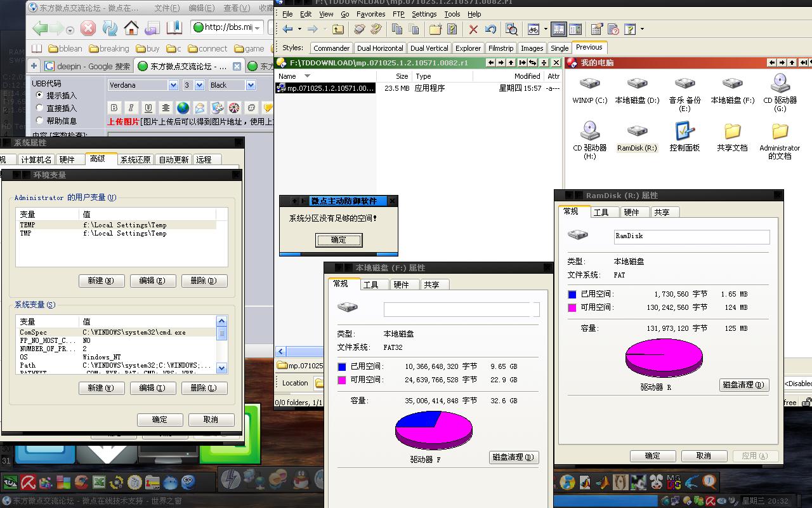Click 磁盘清理 in RamDisk properties
This screenshot has width=812, height=508.
744,385
